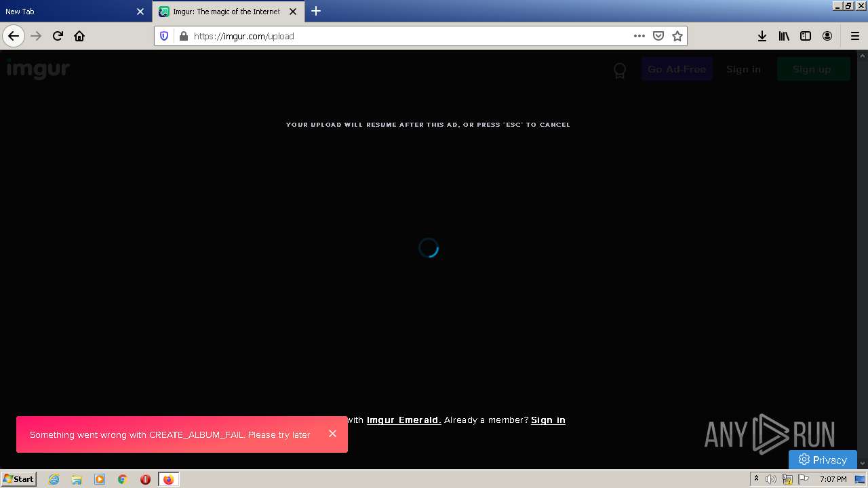The width and height of the screenshot is (868, 488).
Task: Switch to the New Tab tab
Action: [68, 12]
